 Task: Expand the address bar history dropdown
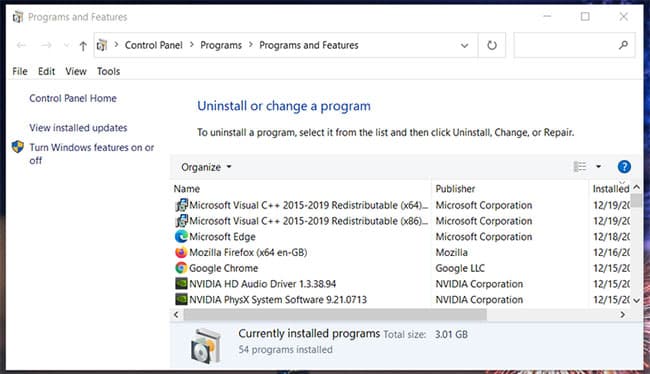pos(464,45)
